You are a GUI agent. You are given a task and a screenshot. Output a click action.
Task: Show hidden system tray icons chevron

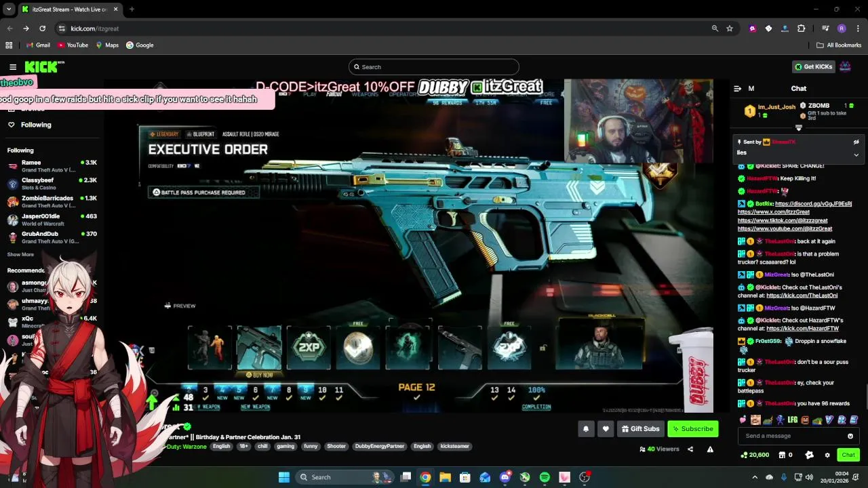[x=755, y=477]
